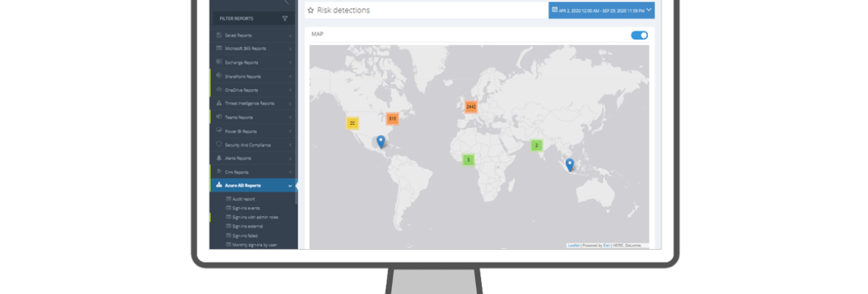Open the Audit report link

click(x=243, y=199)
